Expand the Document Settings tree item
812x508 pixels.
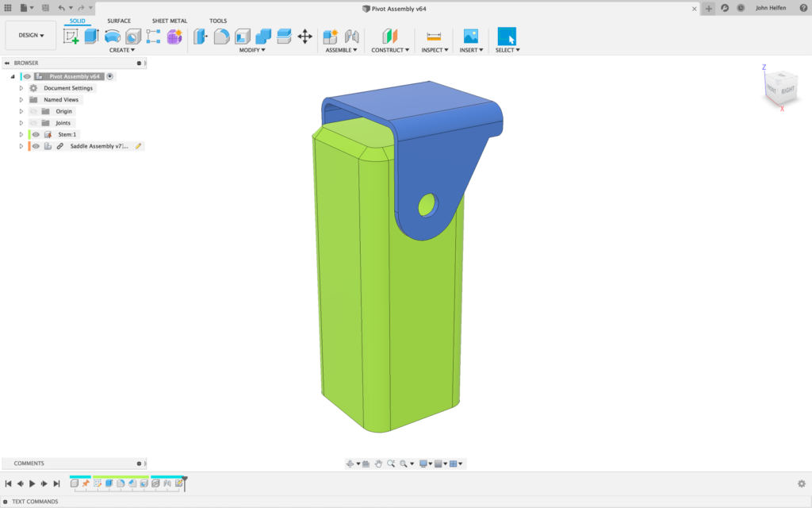click(21, 88)
